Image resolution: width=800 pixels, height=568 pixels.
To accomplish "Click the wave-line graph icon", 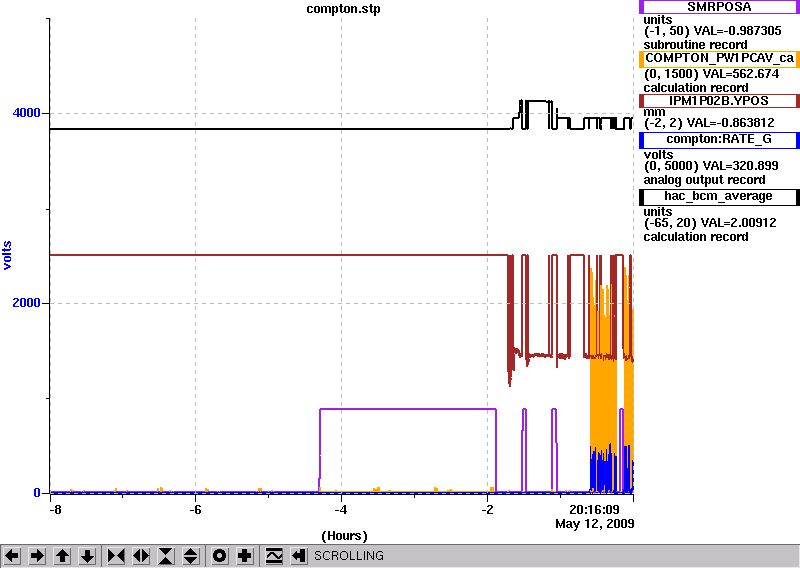I will coord(274,555).
